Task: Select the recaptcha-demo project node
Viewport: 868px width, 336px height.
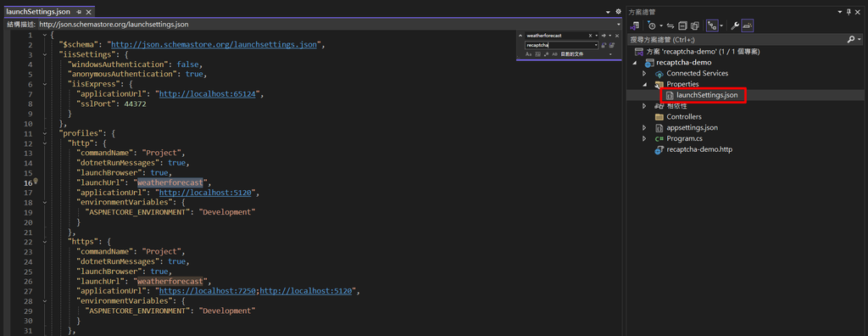Action: [684, 62]
